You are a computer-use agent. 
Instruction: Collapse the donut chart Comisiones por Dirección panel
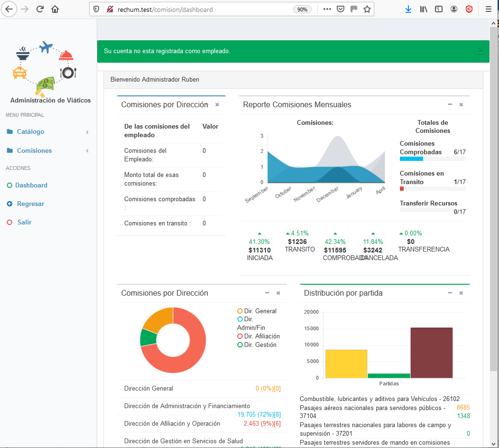[x=267, y=293]
